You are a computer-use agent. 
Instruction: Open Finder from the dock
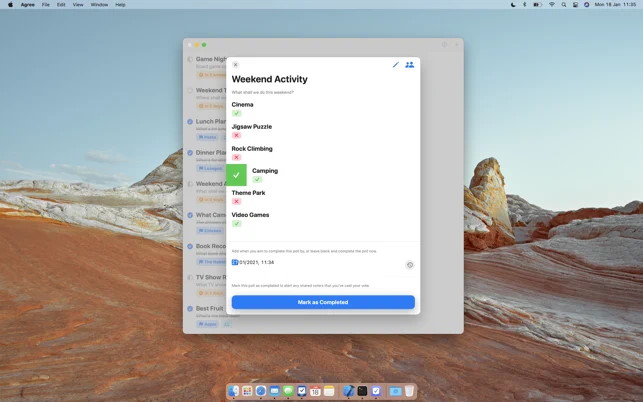[x=234, y=391]
